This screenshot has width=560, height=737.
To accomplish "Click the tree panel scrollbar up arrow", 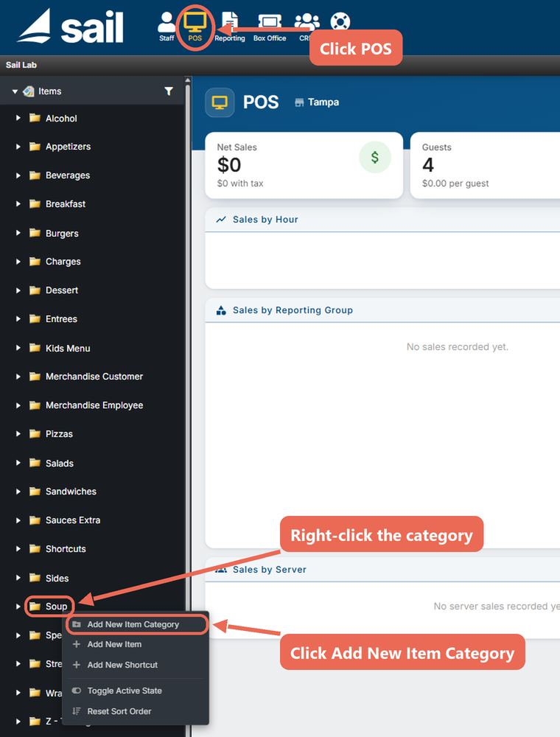I will coord(188,80).
